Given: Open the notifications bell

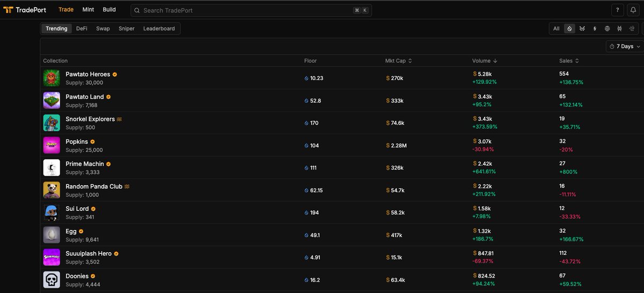Looking at the screenshot, I should tap(633, 10).
